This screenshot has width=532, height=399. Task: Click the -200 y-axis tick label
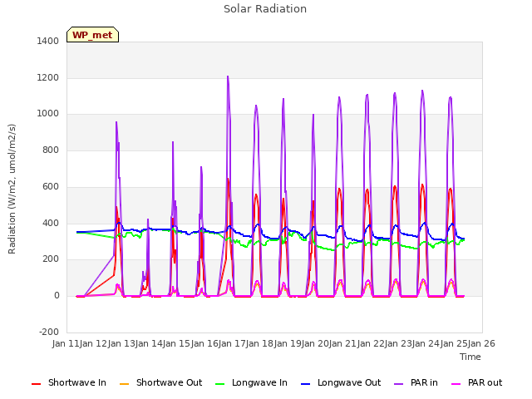(49, 332)
